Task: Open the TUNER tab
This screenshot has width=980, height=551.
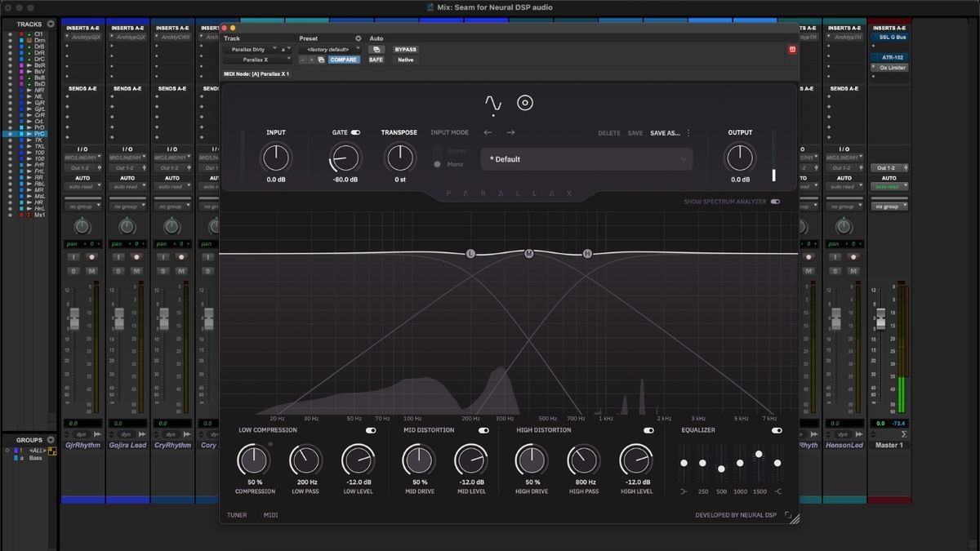Action: (236, 515)
